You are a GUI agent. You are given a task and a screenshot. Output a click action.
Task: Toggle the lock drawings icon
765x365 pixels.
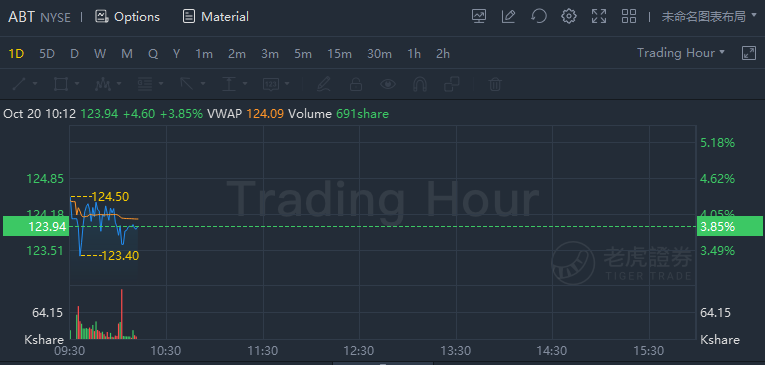pos(356,84)
